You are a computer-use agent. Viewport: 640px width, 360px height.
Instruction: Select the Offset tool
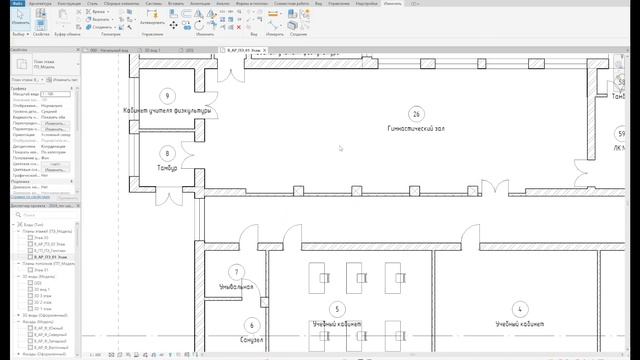(x=187, y=13)
